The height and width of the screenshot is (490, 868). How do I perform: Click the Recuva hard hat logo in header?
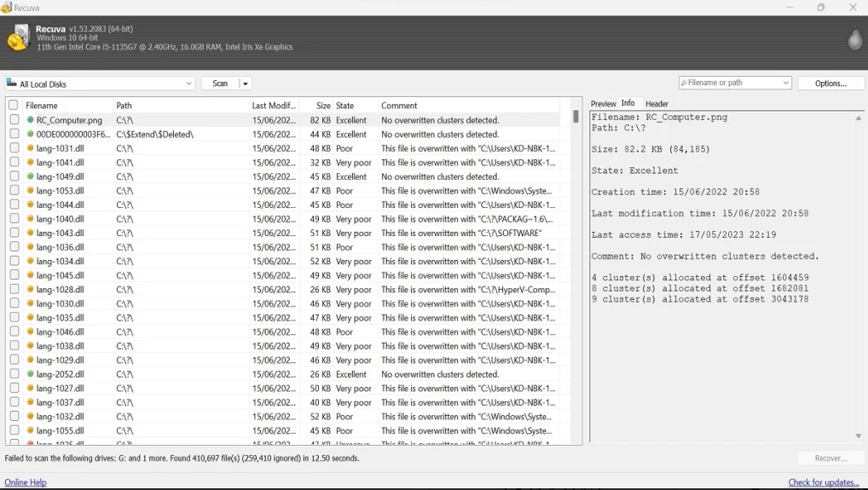(18, 37)
